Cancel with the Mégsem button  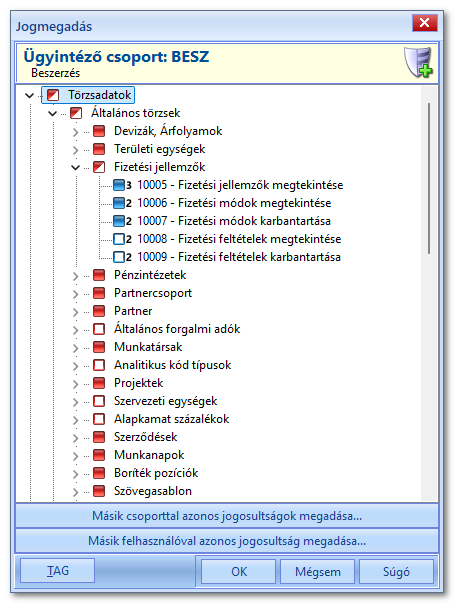pyautogui.click(x=317, y=572)
